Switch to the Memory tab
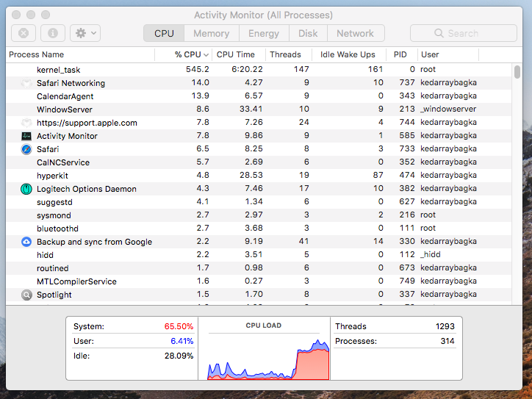The image size is (532, 399). (212, 33)
